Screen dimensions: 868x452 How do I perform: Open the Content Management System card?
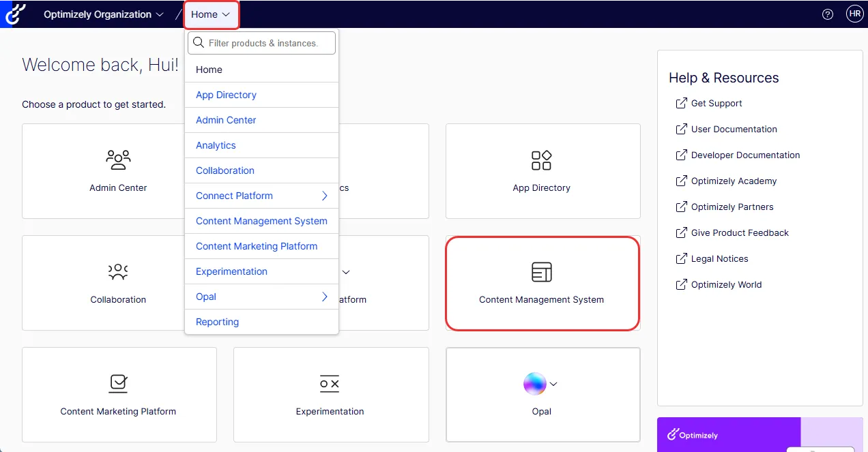542,283
